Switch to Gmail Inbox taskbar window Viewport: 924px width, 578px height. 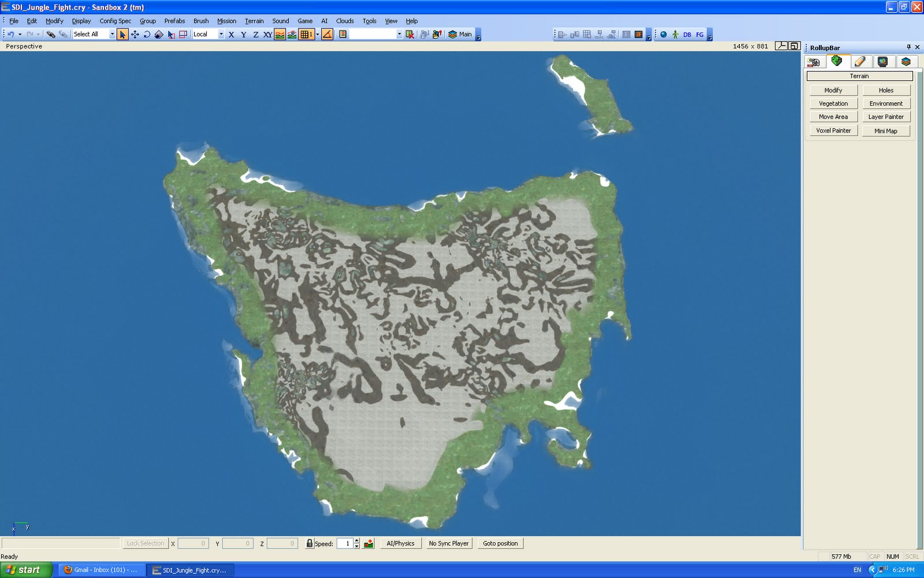click(101, 570)
